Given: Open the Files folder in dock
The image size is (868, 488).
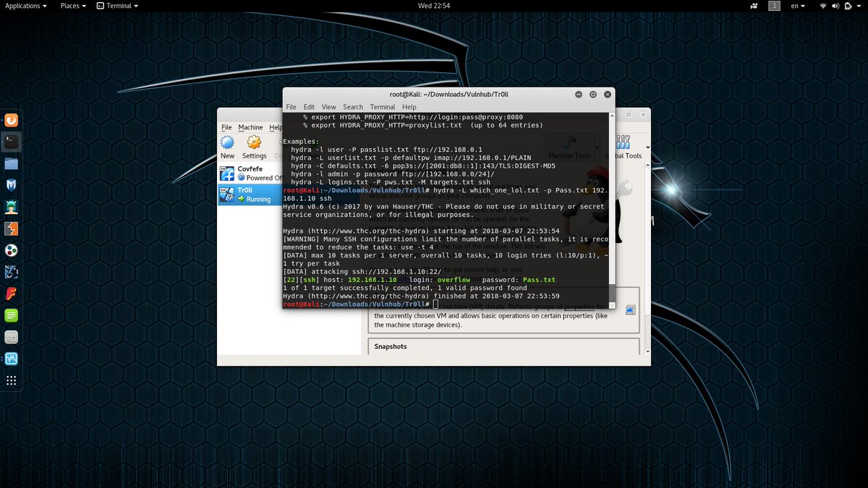Looking at the screenshot, I should (x=12, y=163).
